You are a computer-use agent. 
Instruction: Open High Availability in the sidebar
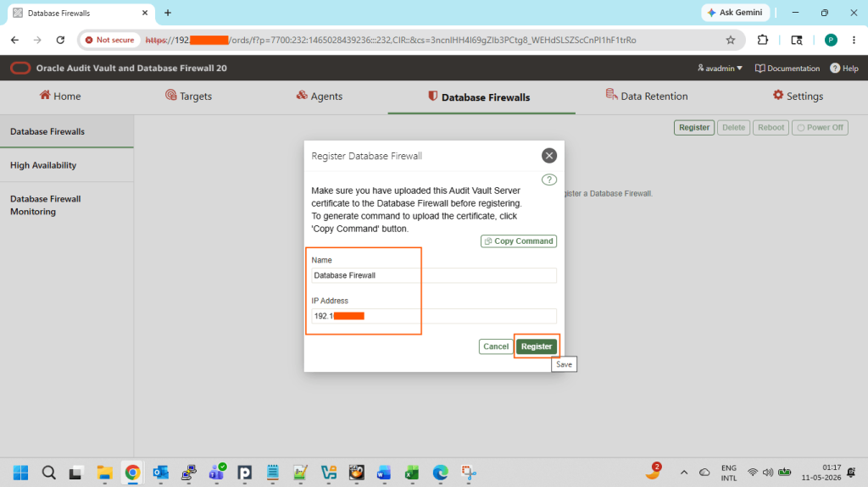tap(66, 165)
